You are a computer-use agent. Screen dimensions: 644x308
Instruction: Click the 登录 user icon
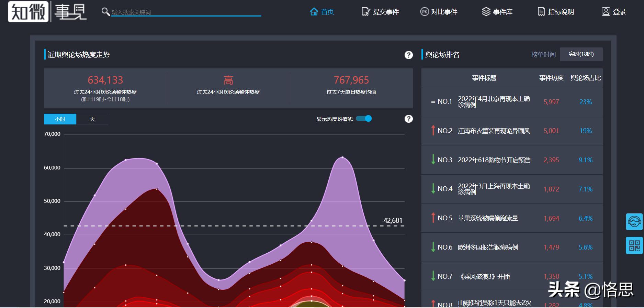606,12
